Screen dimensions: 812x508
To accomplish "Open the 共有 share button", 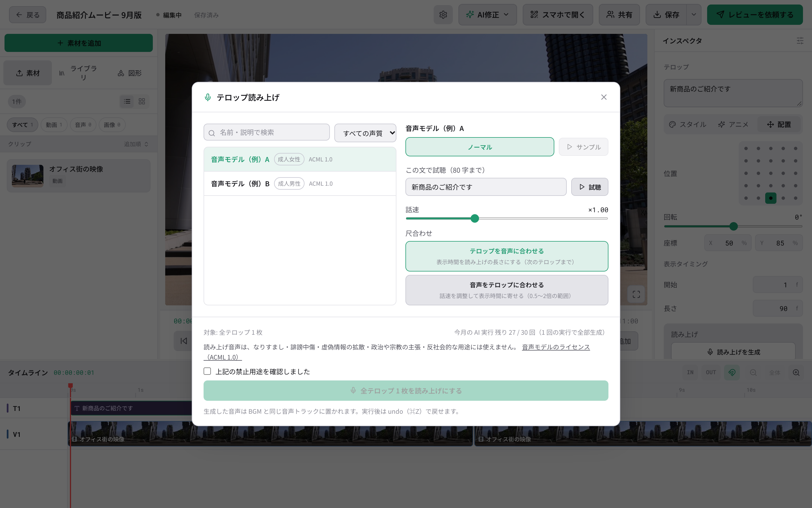I will [619, 15].
